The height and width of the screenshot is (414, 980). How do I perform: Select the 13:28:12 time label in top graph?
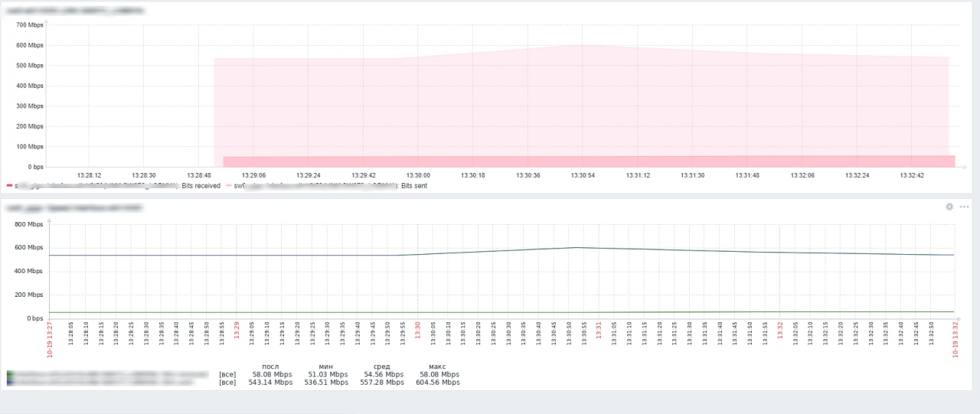89,175
